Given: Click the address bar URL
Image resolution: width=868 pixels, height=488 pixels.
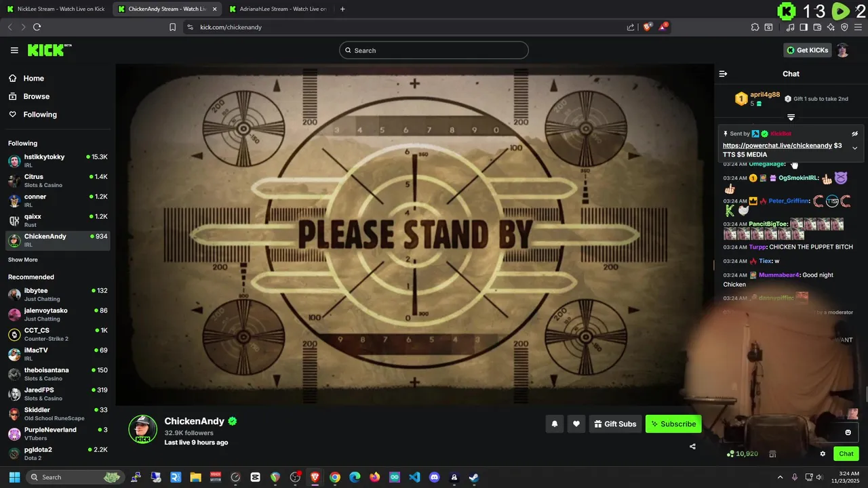Looking at the screenshot, I should coord(231,27).
